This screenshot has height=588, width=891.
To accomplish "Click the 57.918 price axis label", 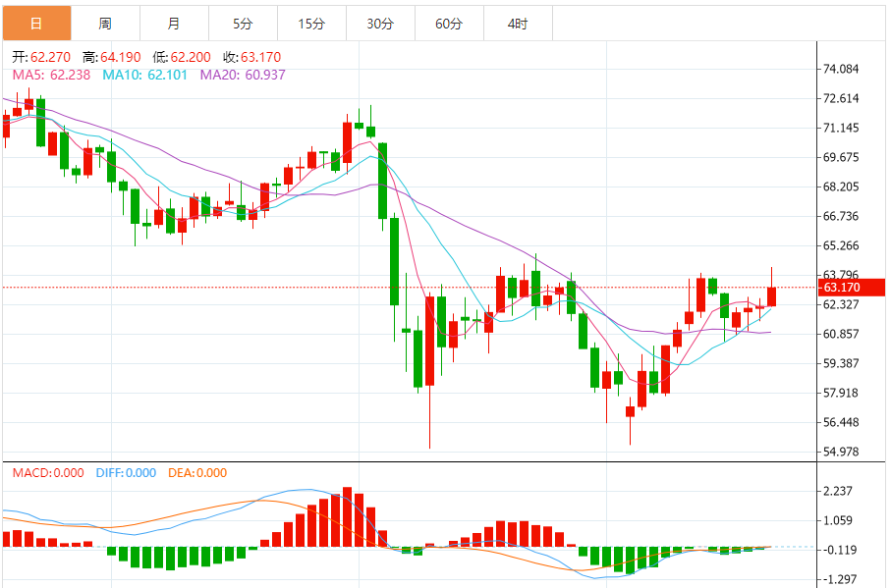I will (841, 393).
